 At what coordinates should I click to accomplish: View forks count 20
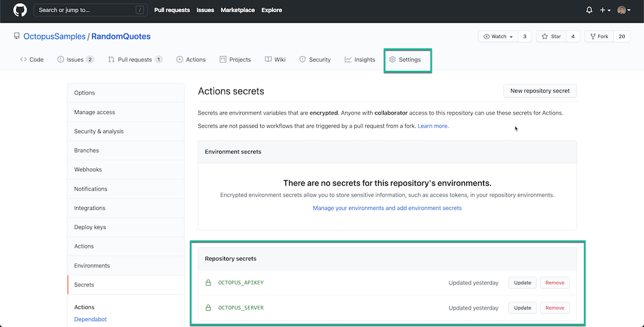point(622,37)
